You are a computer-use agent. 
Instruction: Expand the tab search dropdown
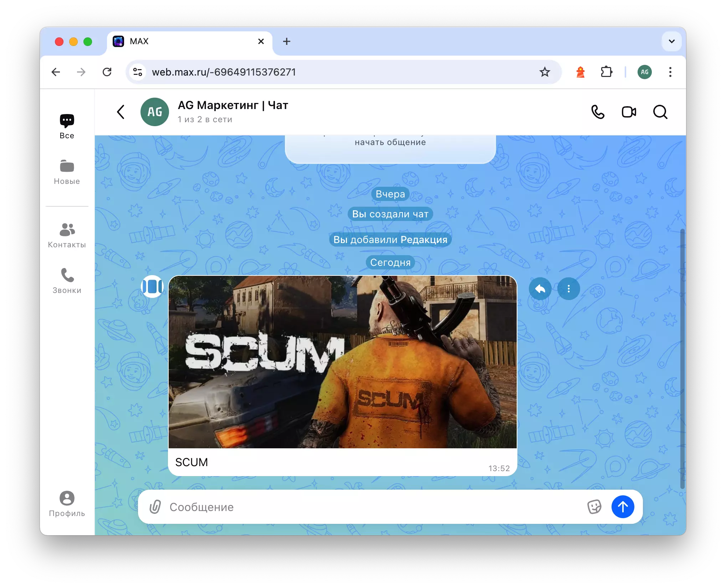671,41
